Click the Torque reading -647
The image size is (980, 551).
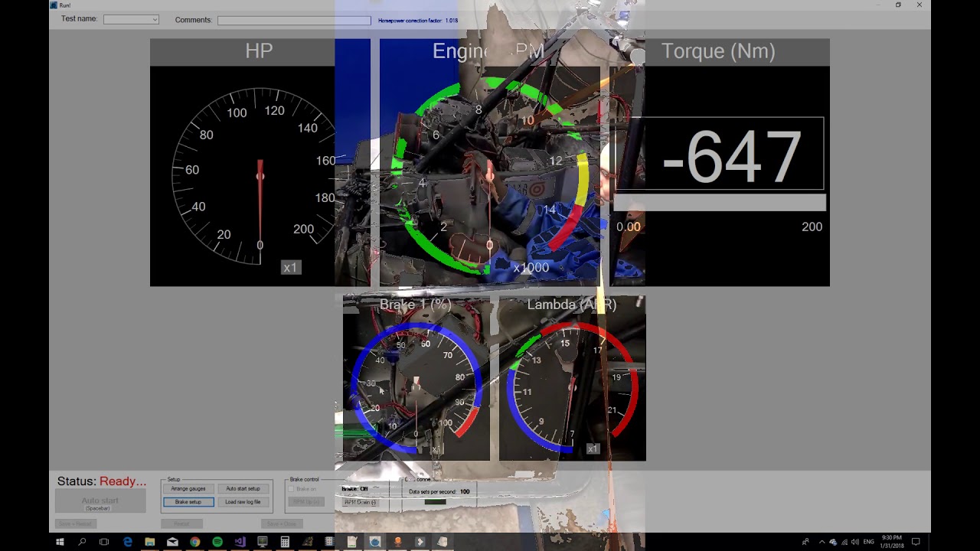pyautogui.click(x=731, y=155)
